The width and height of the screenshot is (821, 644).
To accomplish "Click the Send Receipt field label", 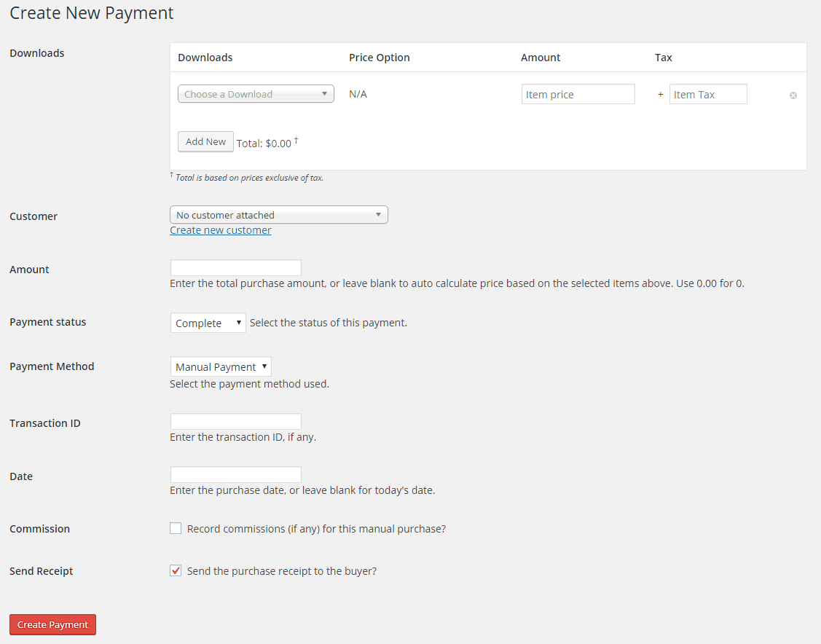I will click(x=42, y=571).
